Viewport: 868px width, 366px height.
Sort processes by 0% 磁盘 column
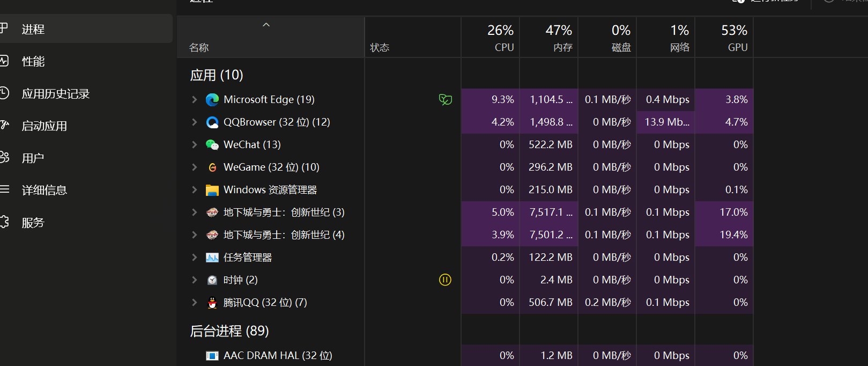pyautogui.click(x=607, y=38)
